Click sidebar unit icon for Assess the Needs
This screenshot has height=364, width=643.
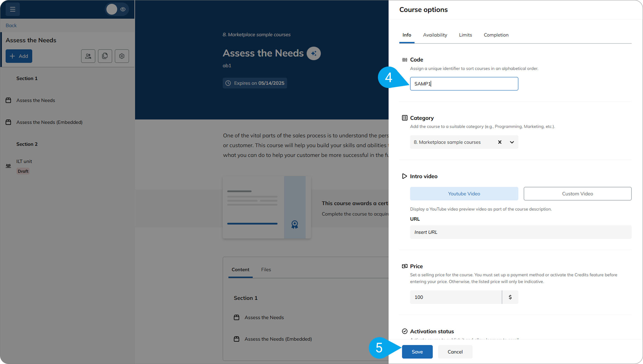(x=8, y=100)
